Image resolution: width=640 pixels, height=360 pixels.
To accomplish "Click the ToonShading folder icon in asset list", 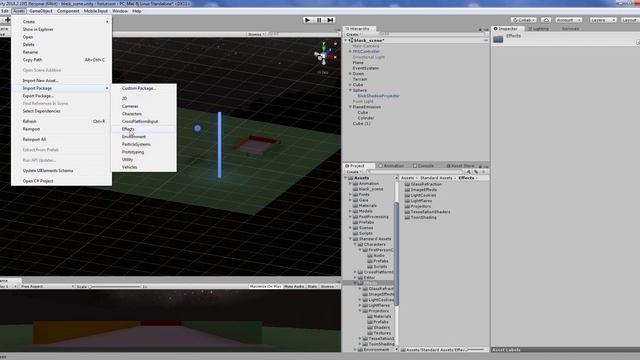I will pos(407,218).
